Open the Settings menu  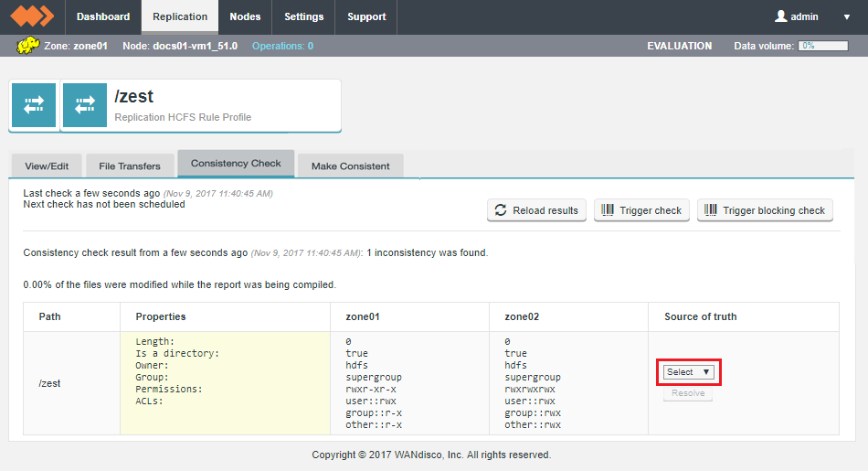point(303,16)
